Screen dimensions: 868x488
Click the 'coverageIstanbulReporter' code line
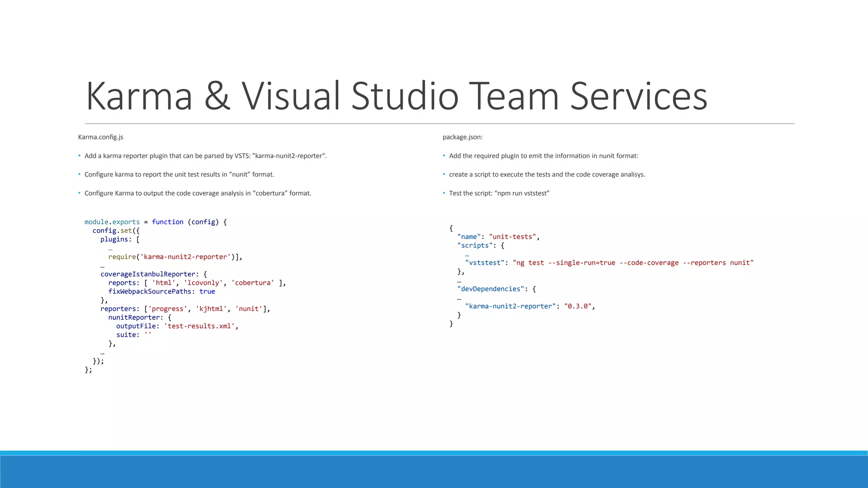click(x=153, y=274)
